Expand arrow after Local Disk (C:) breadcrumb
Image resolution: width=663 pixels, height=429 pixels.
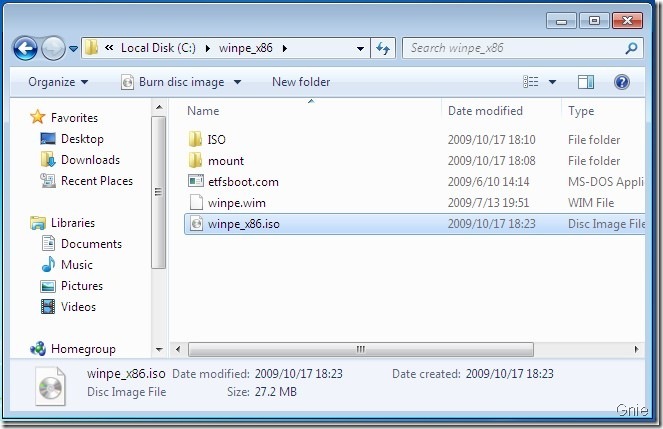(208, 48)
